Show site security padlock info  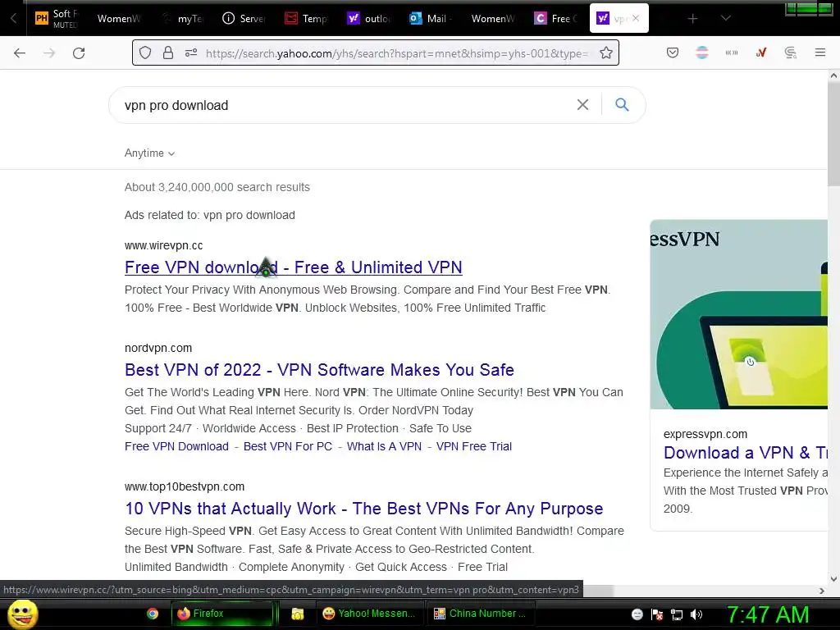[x=168, y=52]
